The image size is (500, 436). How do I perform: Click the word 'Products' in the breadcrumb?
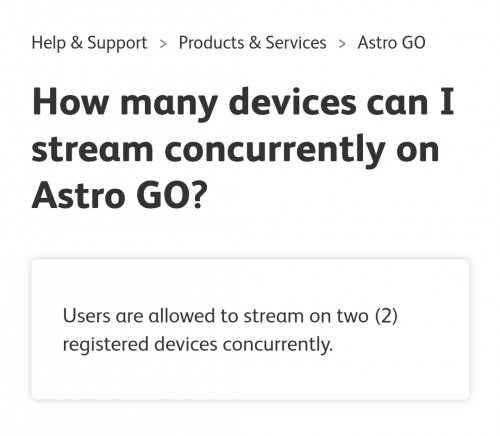click(x=211, y=43)
